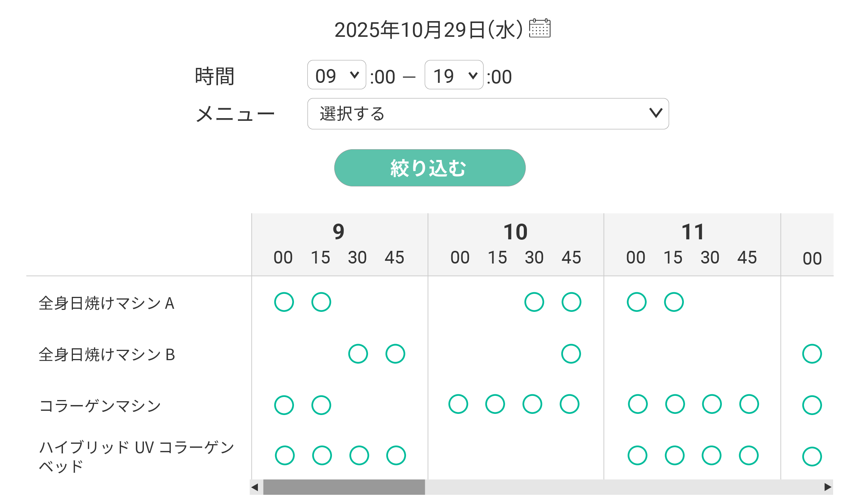Select 全身日焼けマシン B slot at 10:45
860x504 pixels.
coord(571,354)
